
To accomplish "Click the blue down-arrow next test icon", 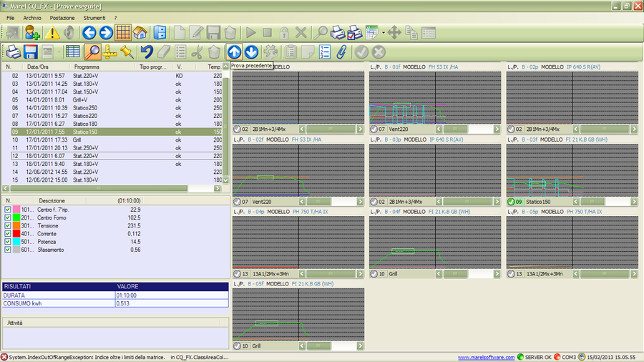I will [251, 52].
